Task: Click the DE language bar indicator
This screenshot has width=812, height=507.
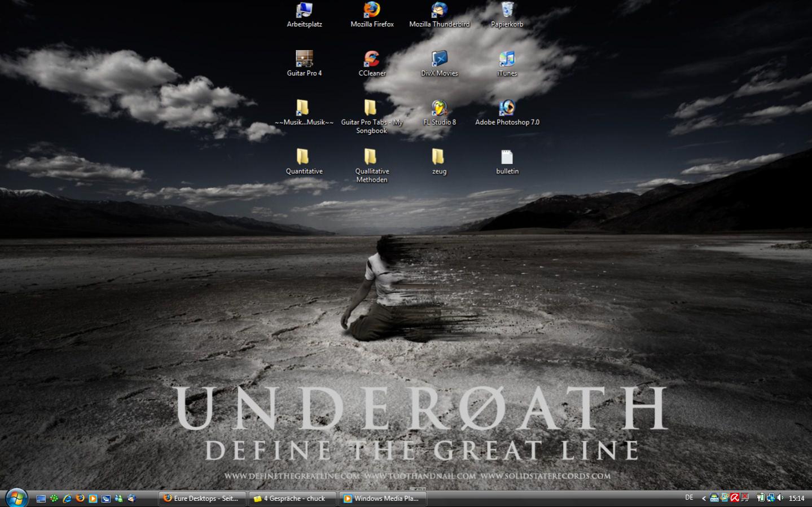Action: (689, 498)
